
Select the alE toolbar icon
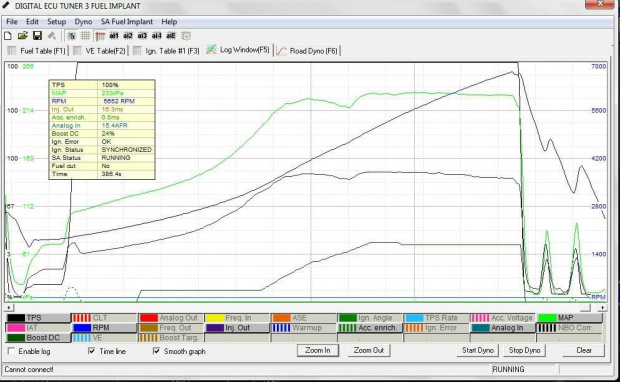coord(171,36)
